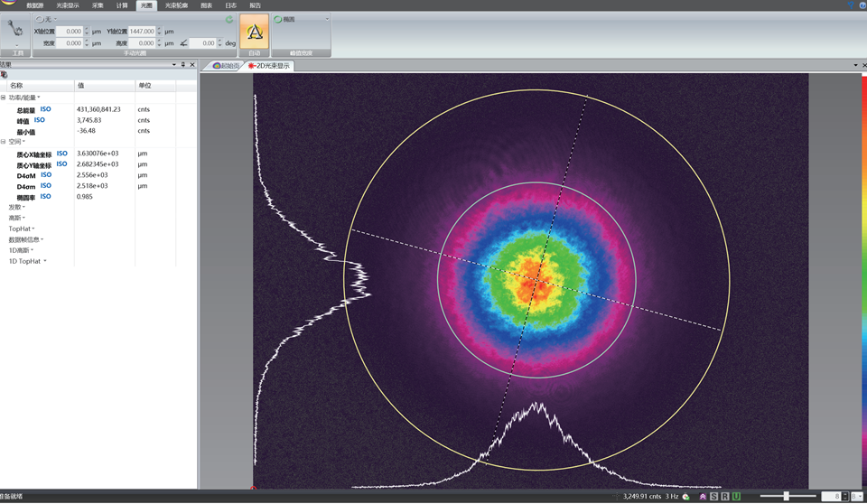
Task: Click the purple double-arrow status icon
Action: pos(703,496)
